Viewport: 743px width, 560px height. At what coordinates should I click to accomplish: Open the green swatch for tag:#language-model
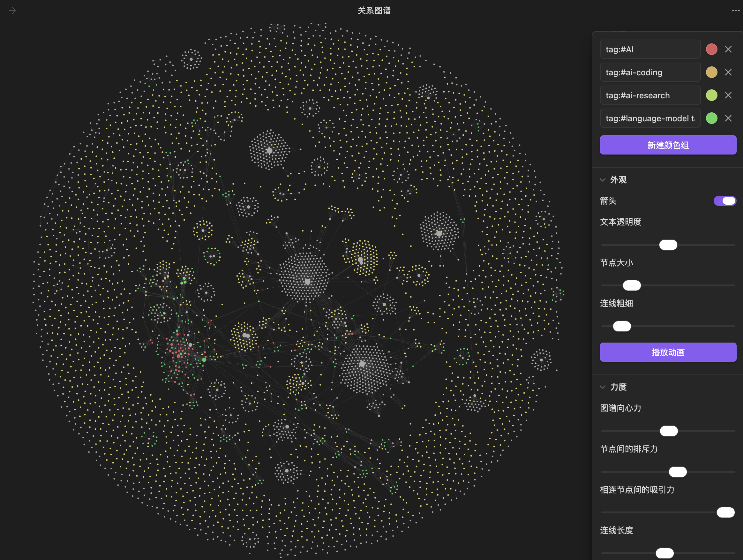(711, 118)
